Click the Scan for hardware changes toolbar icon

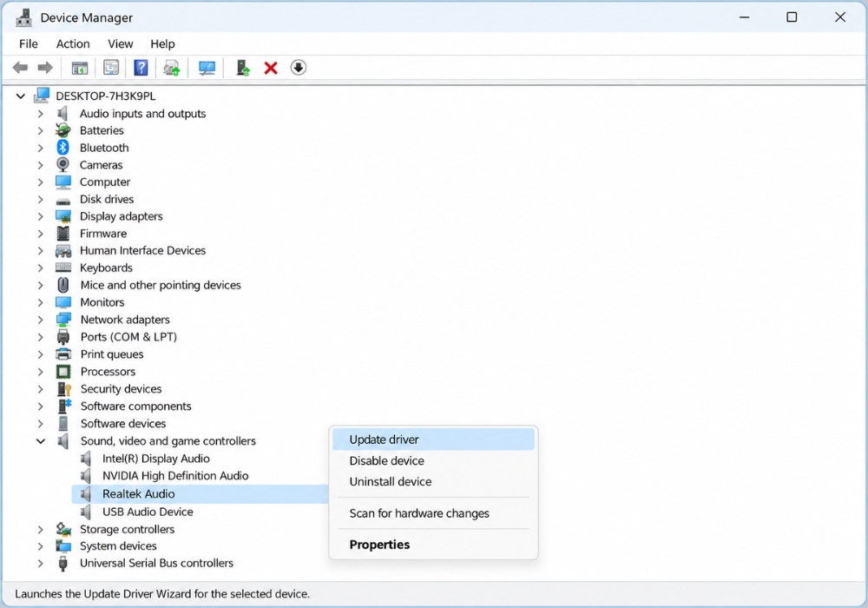coord(172,68)
